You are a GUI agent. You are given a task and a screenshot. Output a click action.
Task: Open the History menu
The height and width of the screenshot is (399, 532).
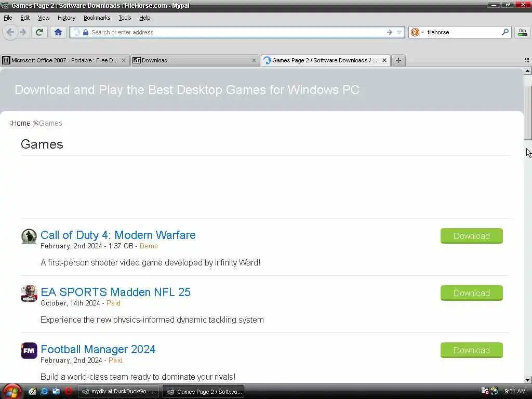tap(66, 18)
